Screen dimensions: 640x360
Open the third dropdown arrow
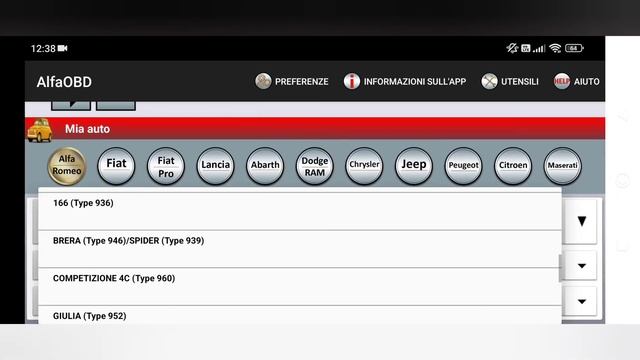coord(582,301)
